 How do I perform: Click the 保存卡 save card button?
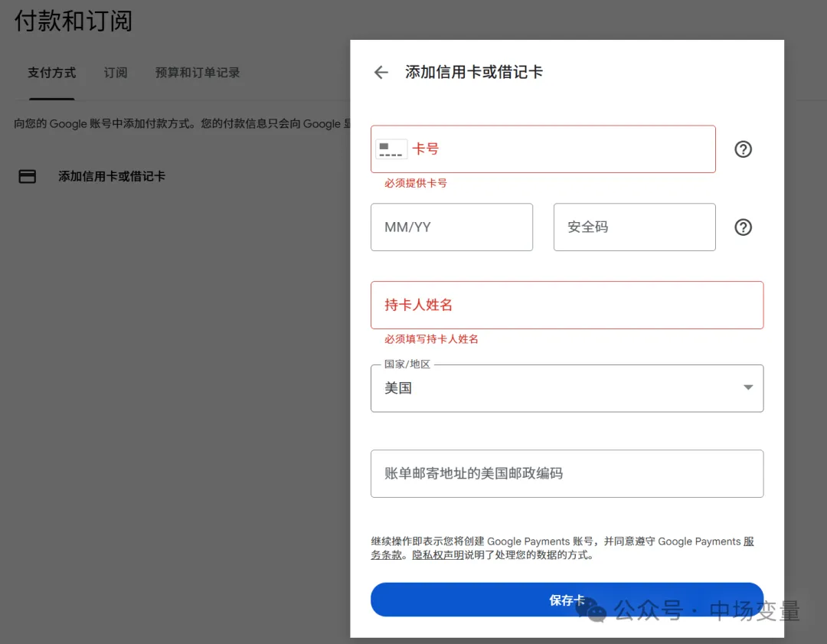pyautogui.click(x=567, y=600)
